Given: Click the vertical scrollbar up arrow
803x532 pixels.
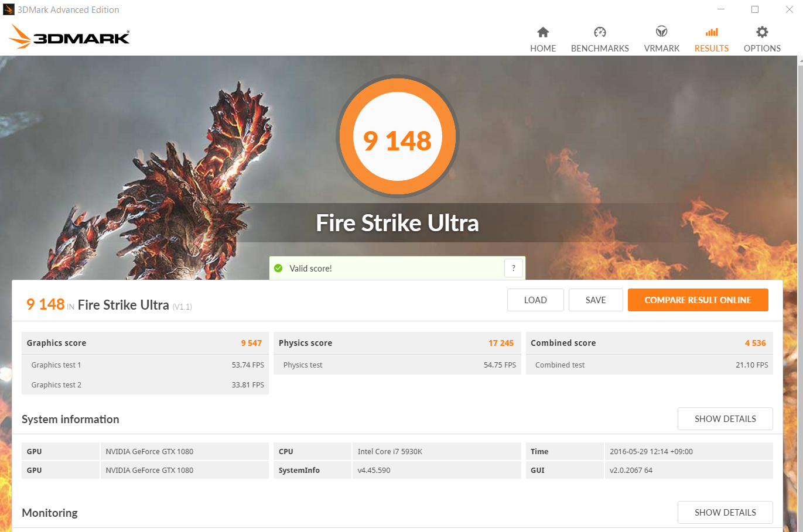Looking at the screenshot, I should coord(800,60).
